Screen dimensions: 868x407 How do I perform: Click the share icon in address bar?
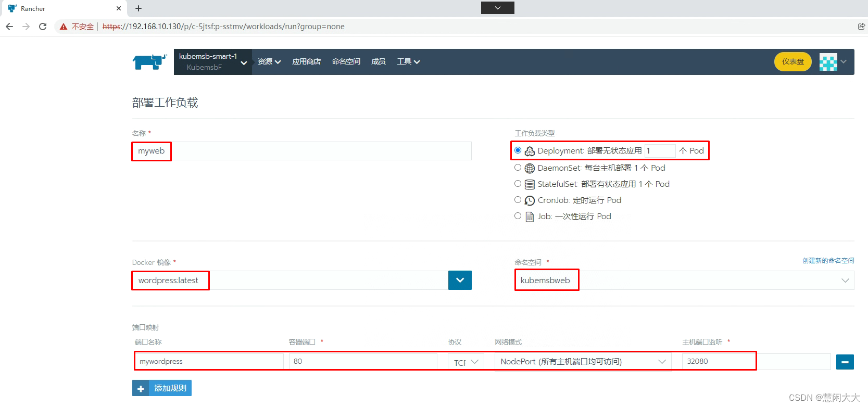click(861, 27)
